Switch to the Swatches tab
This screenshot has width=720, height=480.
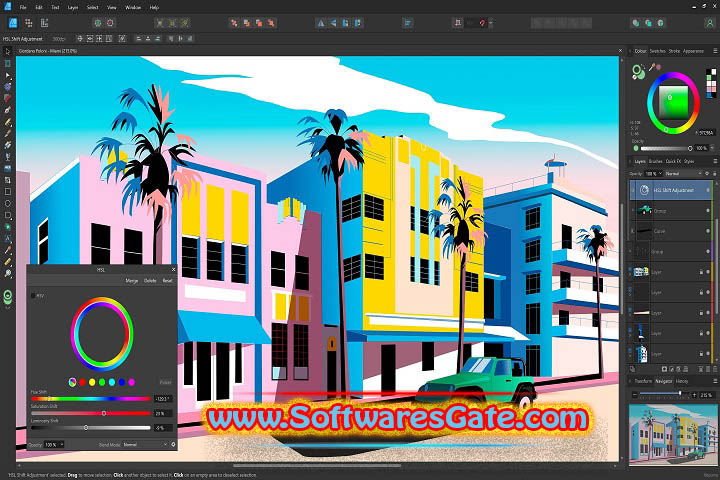tap(658, 51)
